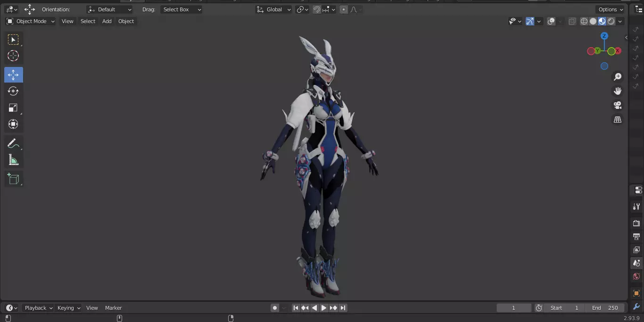Viewport: 644px width, 322px height.
Task: Jump to the start frame
Action: point(296,308)
